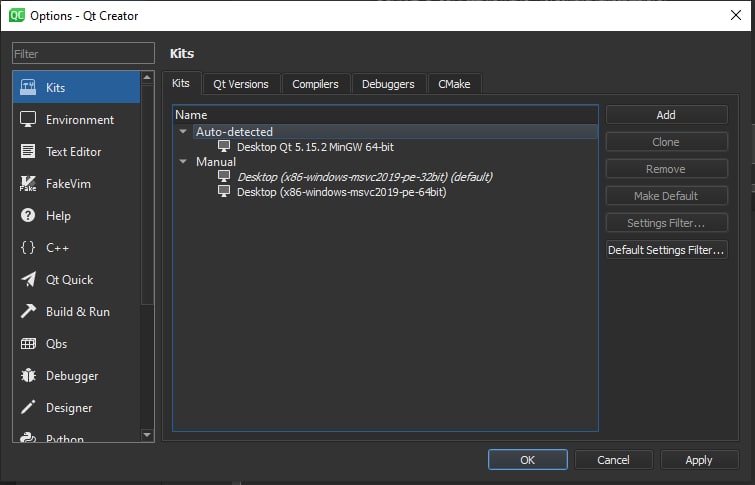Click the Qbs grid icon
Viewport: 755px width, 485px height.
click(28, 343)
